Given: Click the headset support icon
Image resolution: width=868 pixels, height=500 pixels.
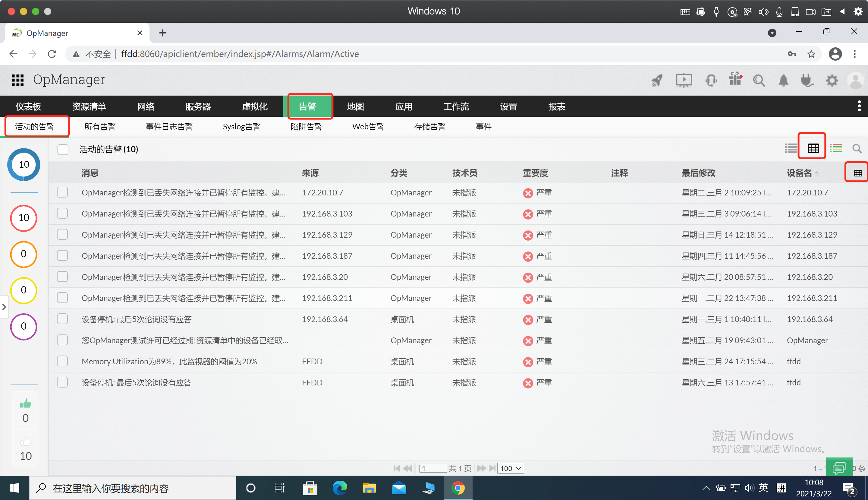Looking at the screenshot, I should point(711,81).
